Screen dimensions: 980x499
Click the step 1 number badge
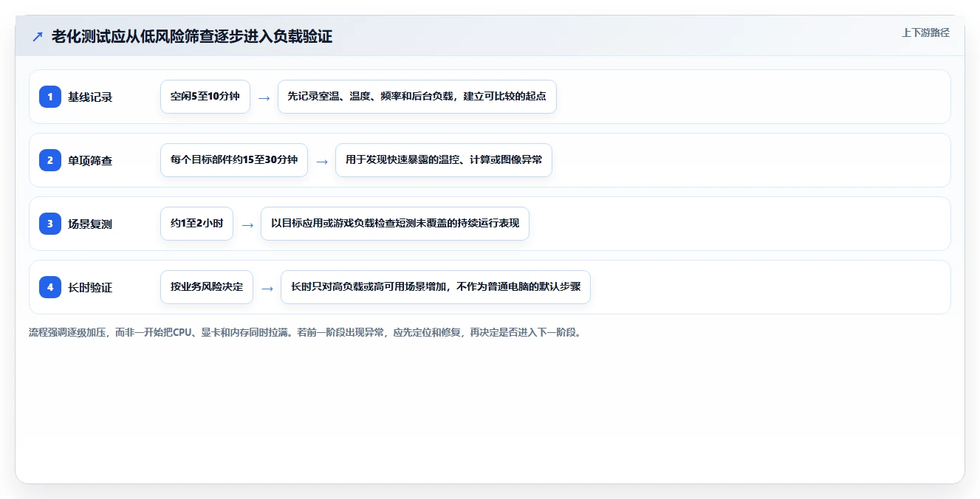click(50, 97)
